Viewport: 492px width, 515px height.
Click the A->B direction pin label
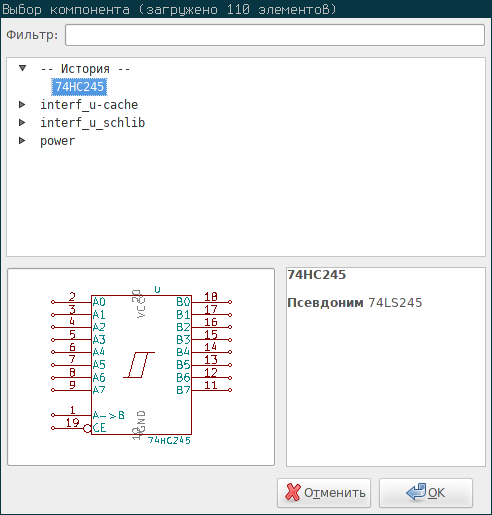coord(109,415)
